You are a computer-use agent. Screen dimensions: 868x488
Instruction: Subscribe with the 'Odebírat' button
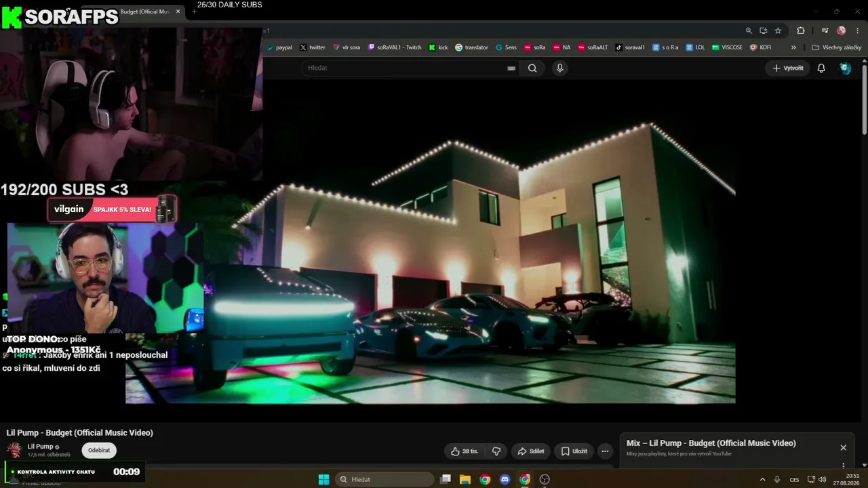[99, 450]
